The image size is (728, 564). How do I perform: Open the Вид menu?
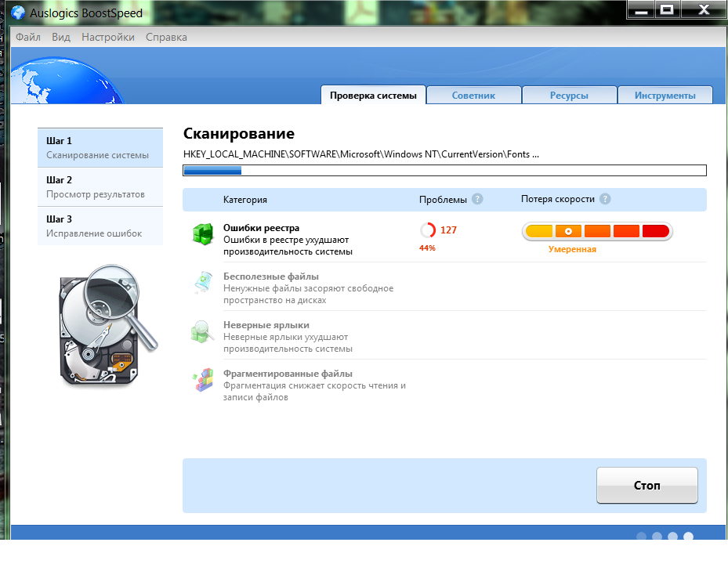tap(61, 37)
